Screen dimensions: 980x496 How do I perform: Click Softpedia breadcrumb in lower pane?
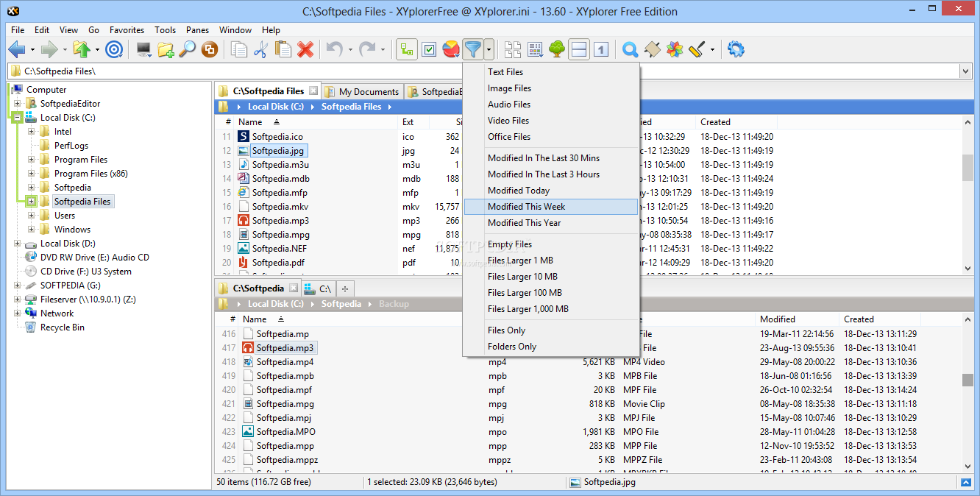coord(341,304)
